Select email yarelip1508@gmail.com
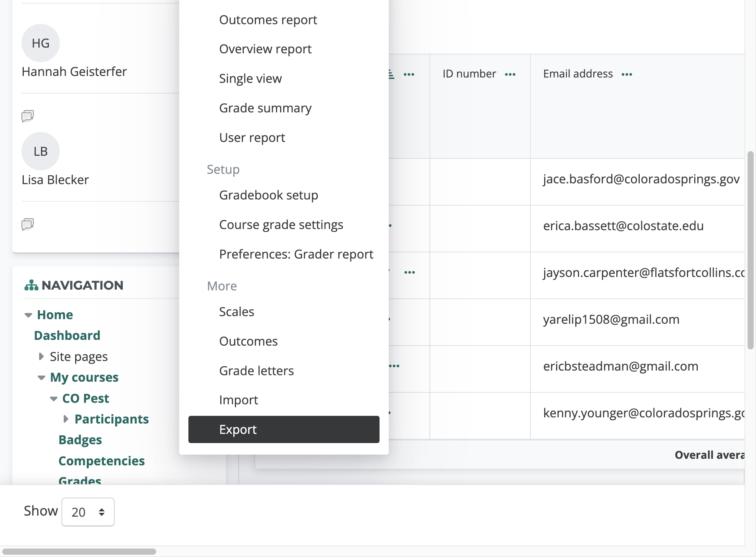 611,320
